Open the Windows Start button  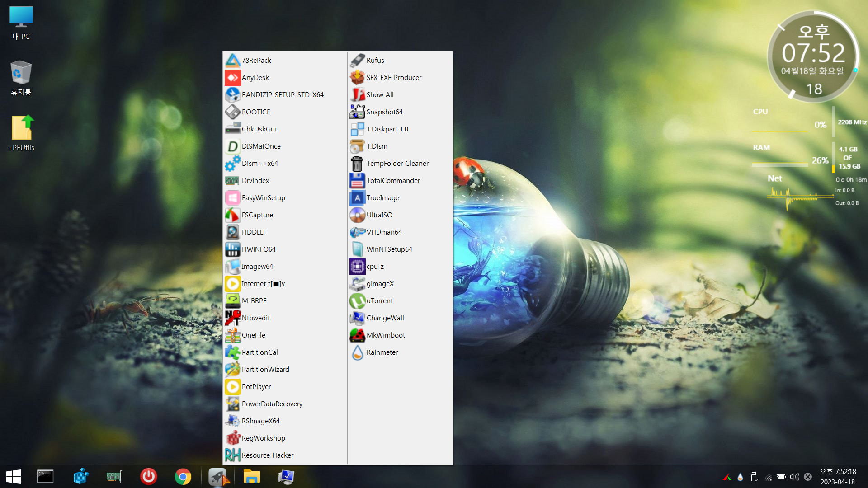tap(14, 477)
